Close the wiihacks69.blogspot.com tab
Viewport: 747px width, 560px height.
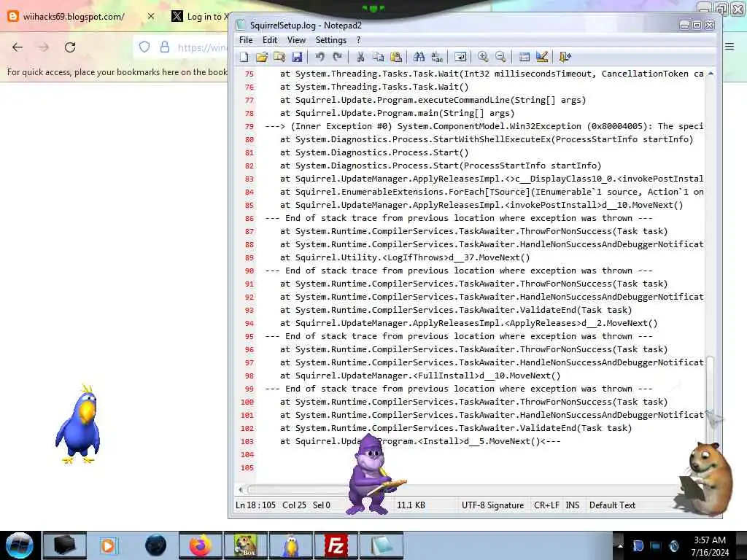[x=151, y=16]
